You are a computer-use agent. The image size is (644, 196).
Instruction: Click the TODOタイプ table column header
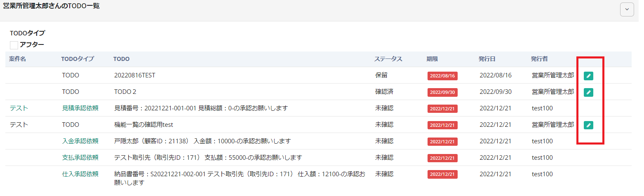[x=78, y=59]
